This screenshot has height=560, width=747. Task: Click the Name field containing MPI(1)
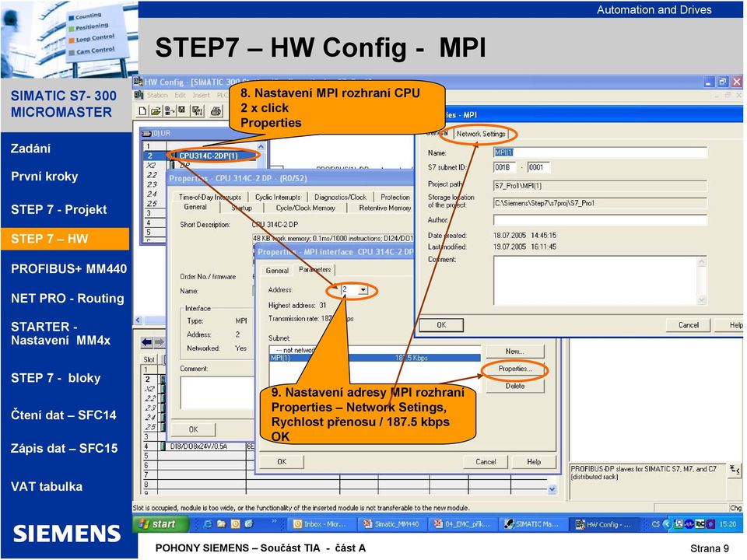[x=600, y=152]
